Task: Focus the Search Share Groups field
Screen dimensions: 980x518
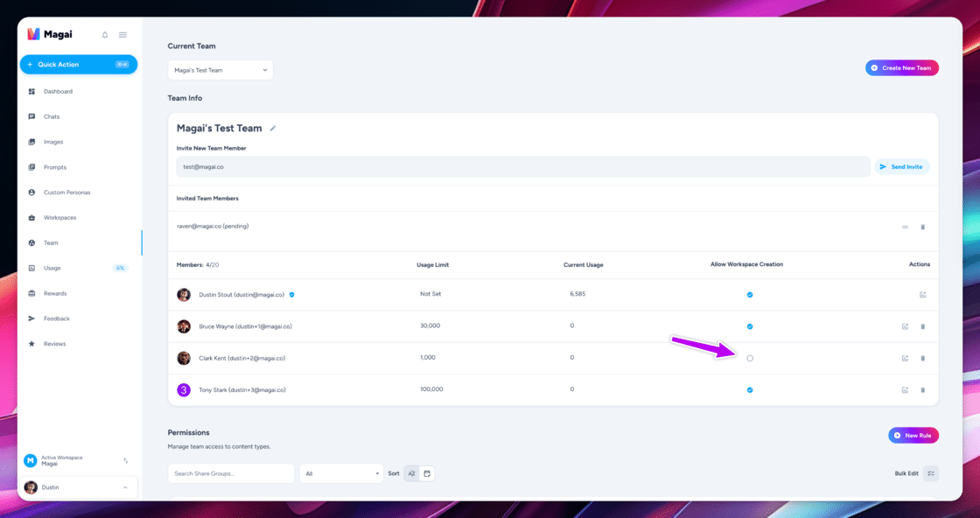Action: 231,473
